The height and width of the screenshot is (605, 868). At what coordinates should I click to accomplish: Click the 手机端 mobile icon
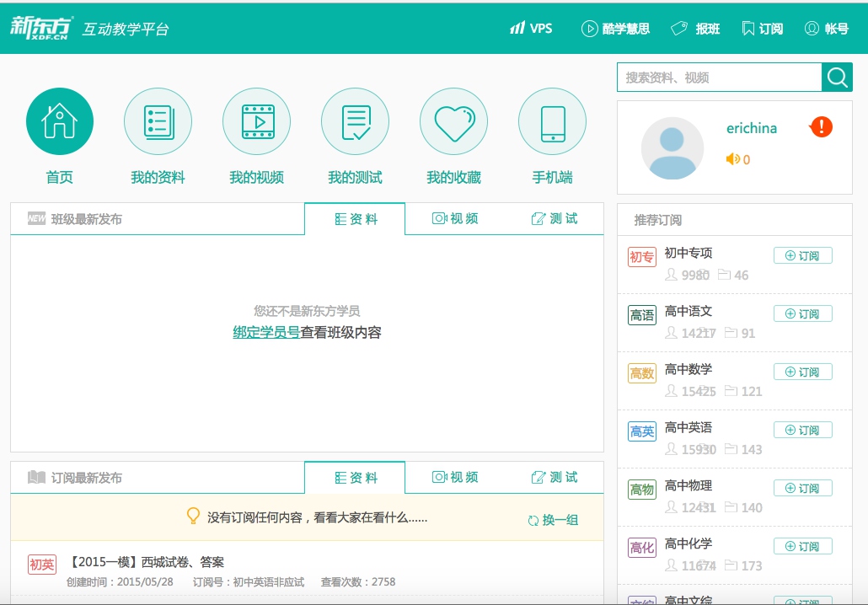click(552, 122)
